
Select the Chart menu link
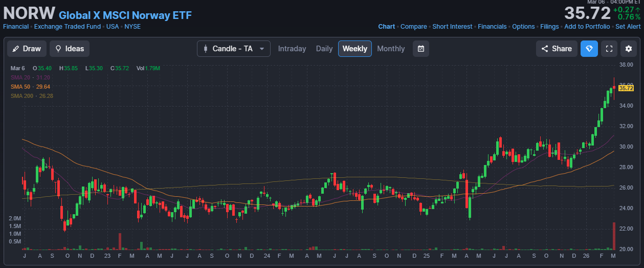[387, 27]
